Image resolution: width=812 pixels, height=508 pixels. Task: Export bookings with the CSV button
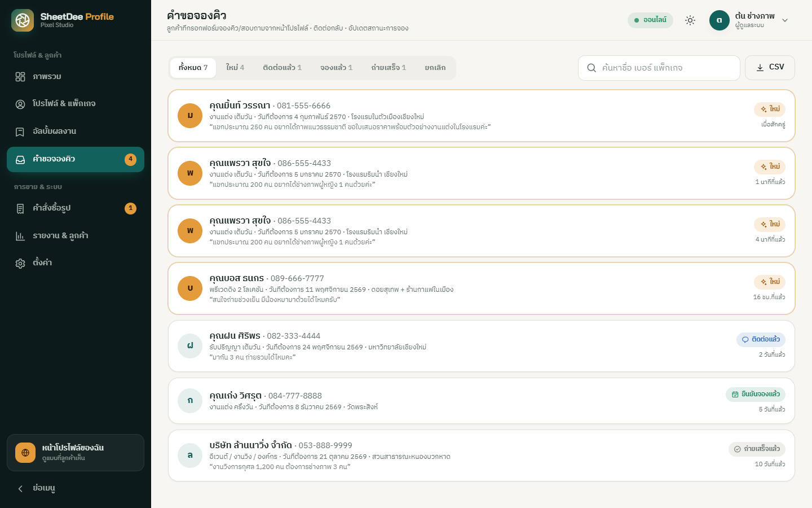[770, 68]
